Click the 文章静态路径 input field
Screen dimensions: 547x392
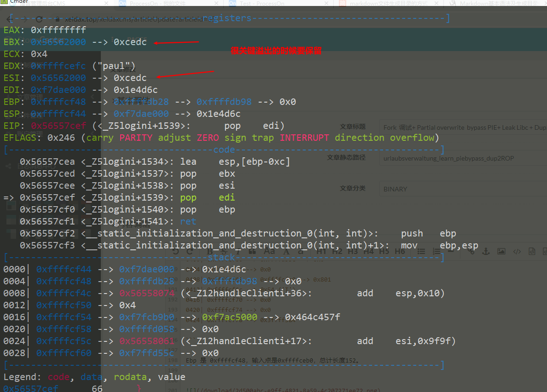[463, 159]
